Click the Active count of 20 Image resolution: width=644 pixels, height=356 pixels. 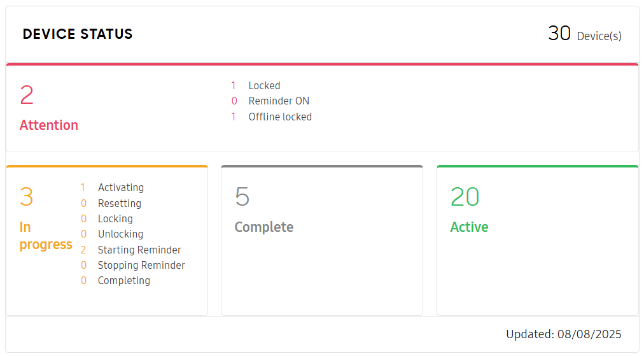tap(465, 197)
